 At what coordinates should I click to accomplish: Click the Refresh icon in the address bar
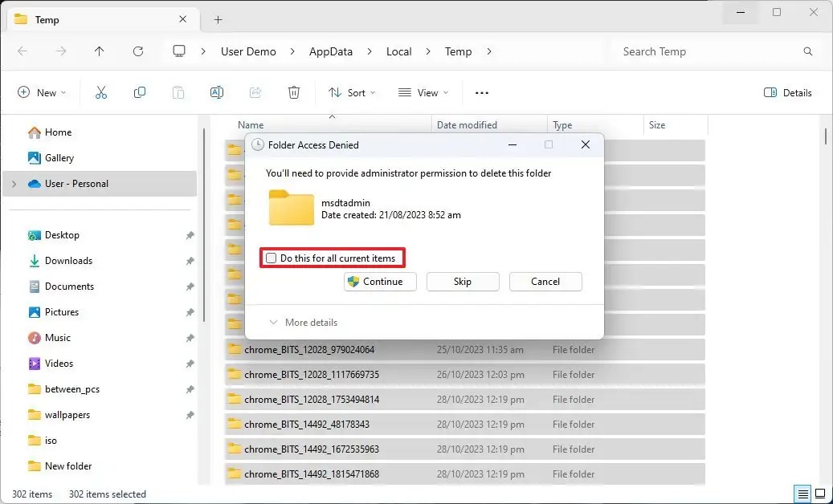point(137,51)
